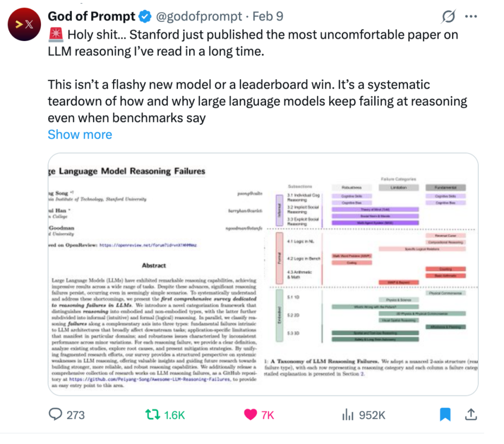This screenshot has height=444, width=504.
Task: Click the 952K views count
Action: [x=372, y=415]
